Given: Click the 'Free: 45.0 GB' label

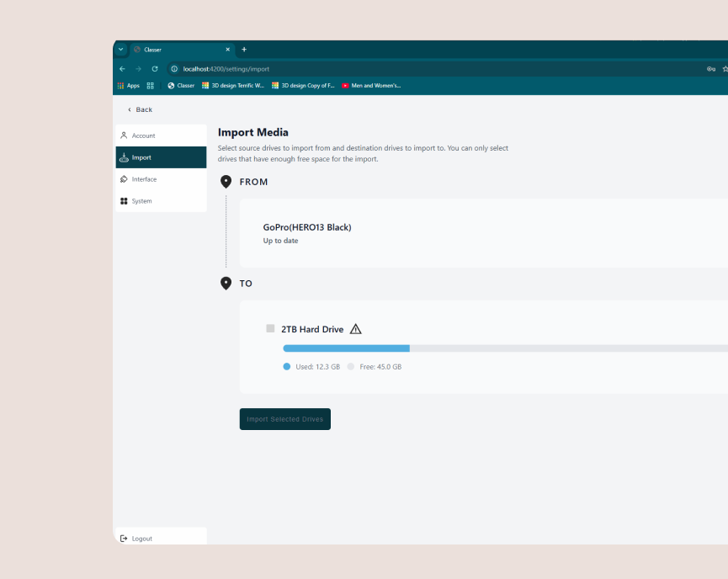Looking at the screenshot, I should (x=380, y=367).
